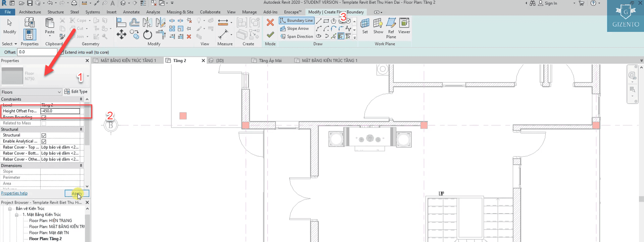
Task: Expand the Draw gallery more arrow
Action: pos(354,38)
